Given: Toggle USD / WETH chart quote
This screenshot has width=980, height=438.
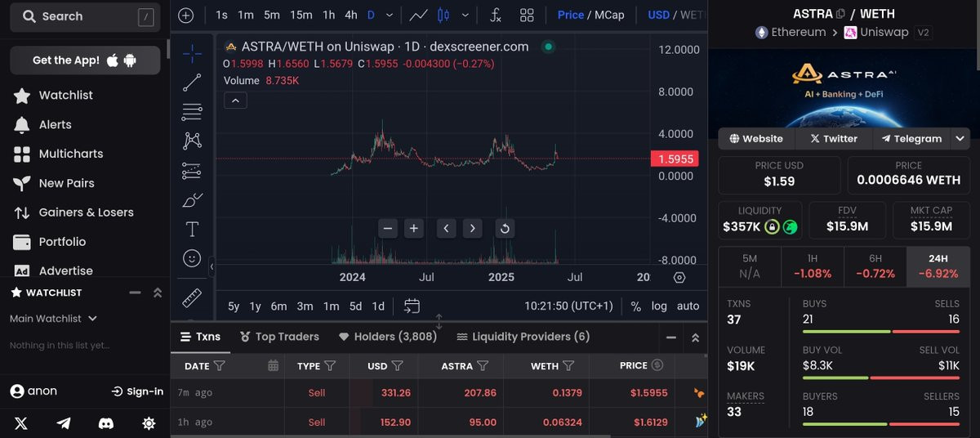Looking at the screenshot, I should point(675,15).
